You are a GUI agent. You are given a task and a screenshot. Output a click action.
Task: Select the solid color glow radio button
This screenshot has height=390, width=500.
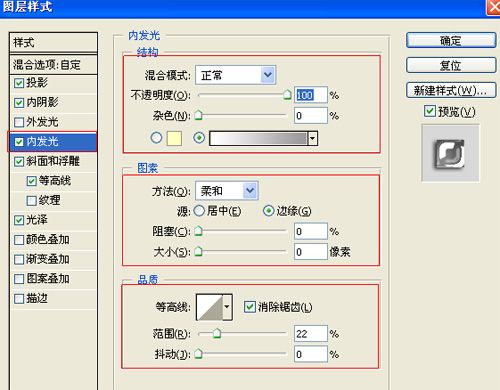point(156,138)
